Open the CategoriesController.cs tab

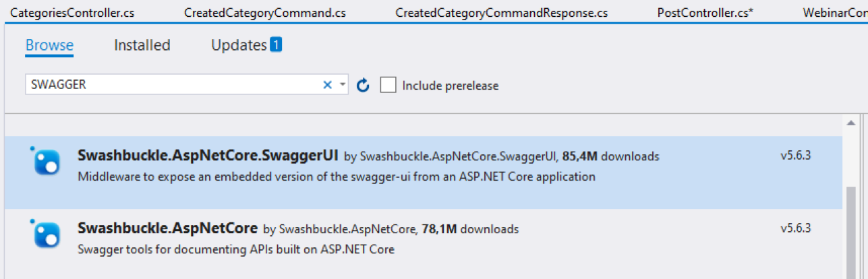[73, 12]
